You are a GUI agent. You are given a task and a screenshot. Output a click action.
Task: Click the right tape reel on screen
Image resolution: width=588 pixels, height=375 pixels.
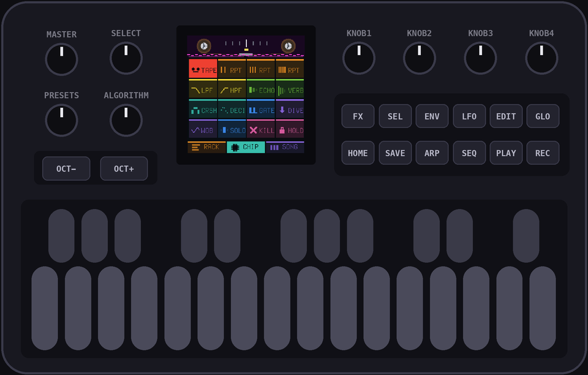(x=288, y=46)
